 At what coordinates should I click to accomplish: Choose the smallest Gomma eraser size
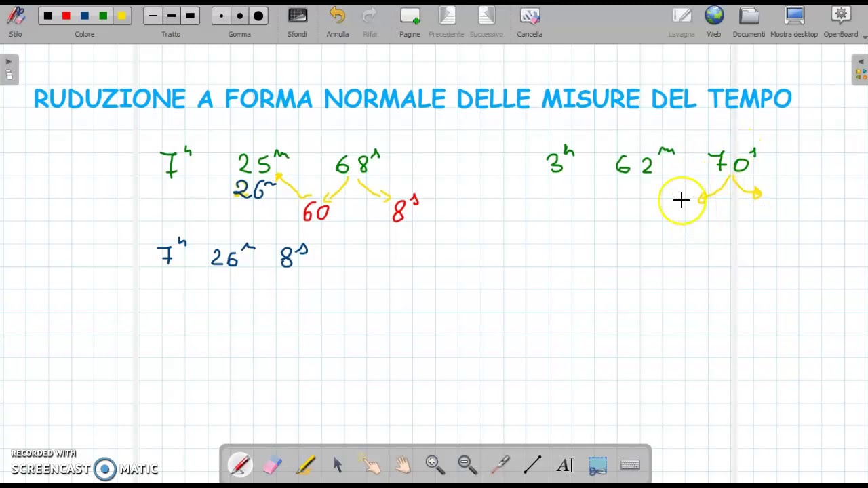pos(221,16)
